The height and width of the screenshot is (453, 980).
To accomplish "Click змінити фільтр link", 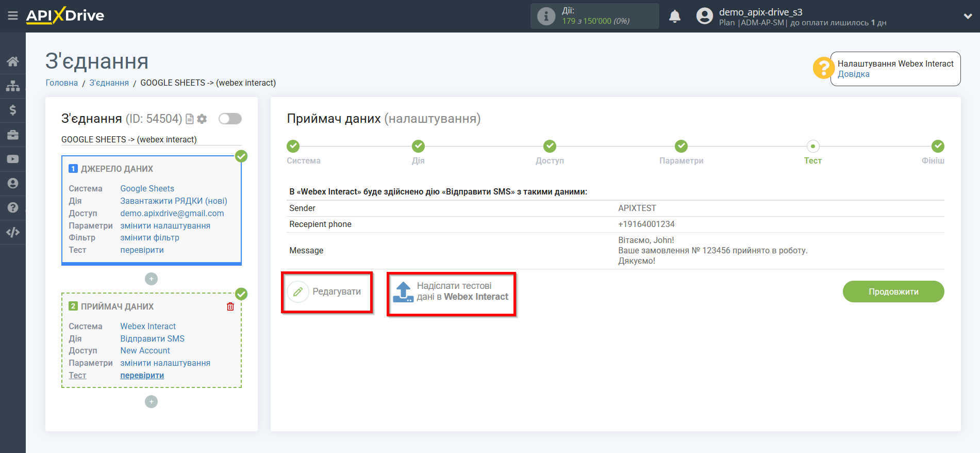I will click(150, 238).
